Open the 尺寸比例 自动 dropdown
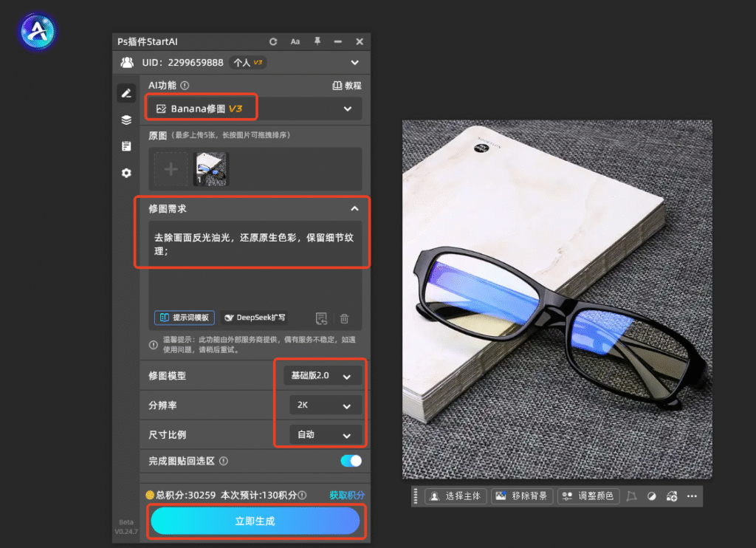 (x=326, y=435)
